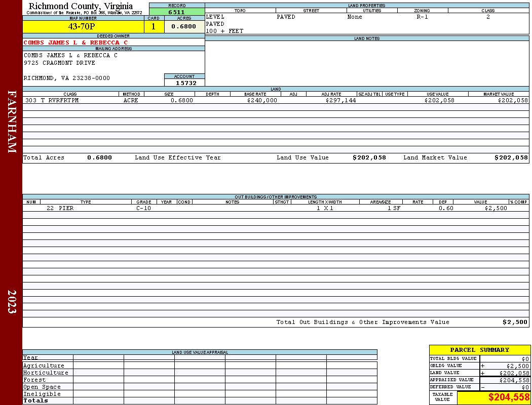Click the OBLDG value $2,500 in summary
Viewport: 532px width, 405px height.
pos(518,366)
